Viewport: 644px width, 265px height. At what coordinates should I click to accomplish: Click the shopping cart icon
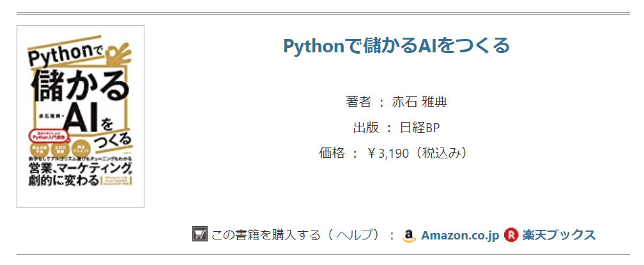(201, 234)
